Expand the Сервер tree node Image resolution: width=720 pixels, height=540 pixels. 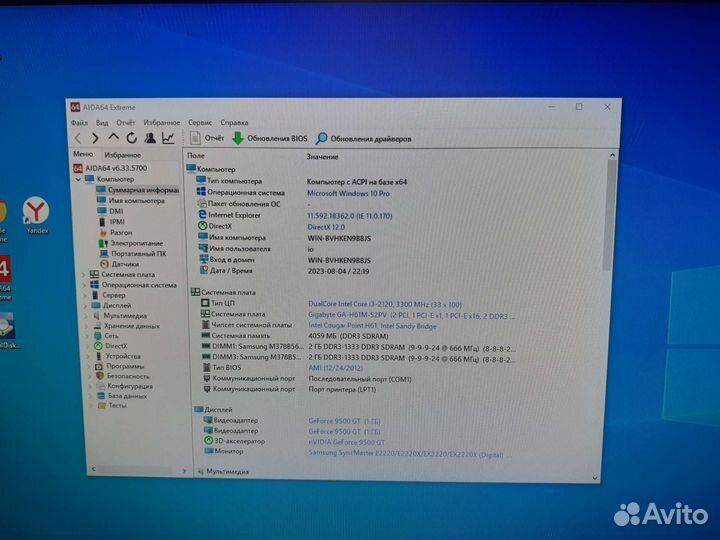85,295
